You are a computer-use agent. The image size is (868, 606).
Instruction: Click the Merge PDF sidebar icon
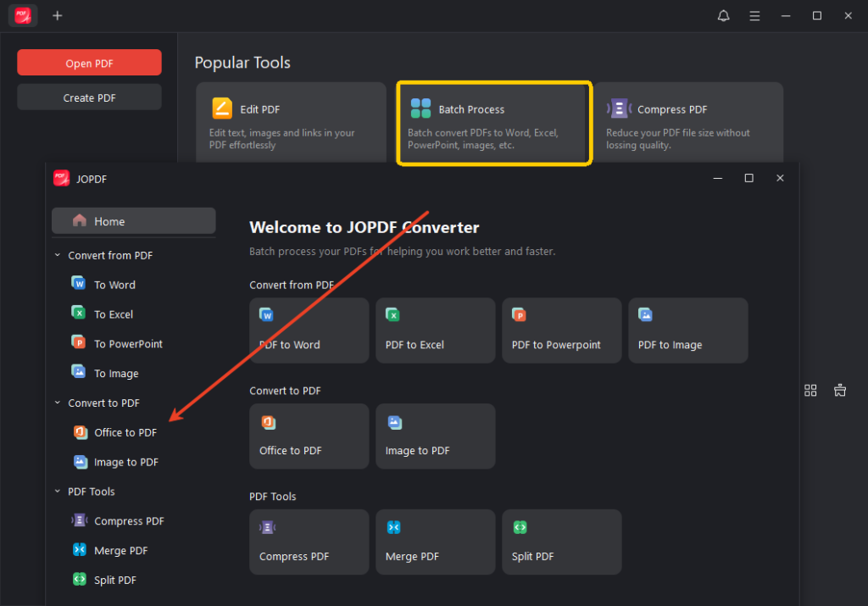[x=79, y=550]
